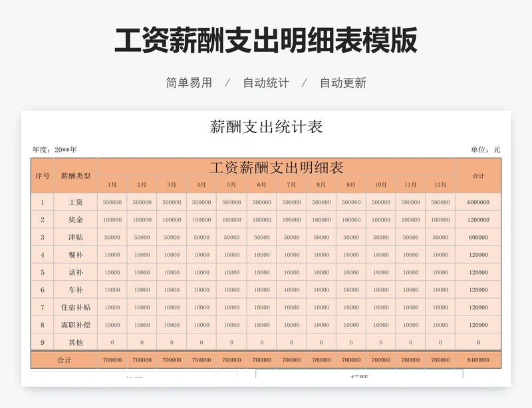Select the 1月 column header

click(112, 184)
